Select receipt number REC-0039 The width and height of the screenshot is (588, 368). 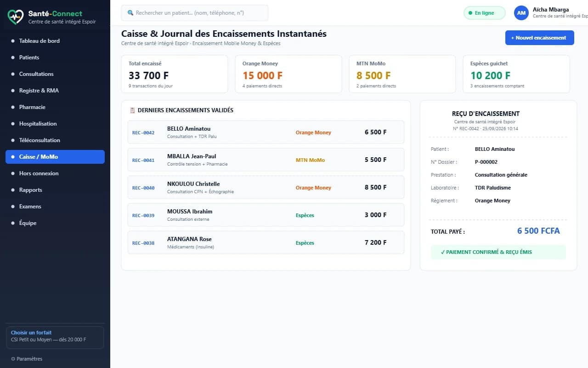[143, 215]
